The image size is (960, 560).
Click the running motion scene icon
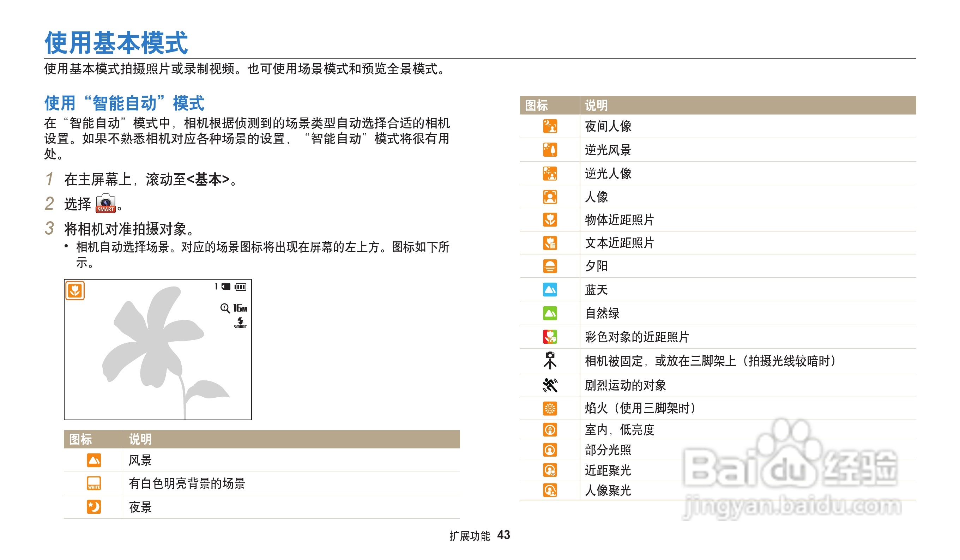(551, 385)
